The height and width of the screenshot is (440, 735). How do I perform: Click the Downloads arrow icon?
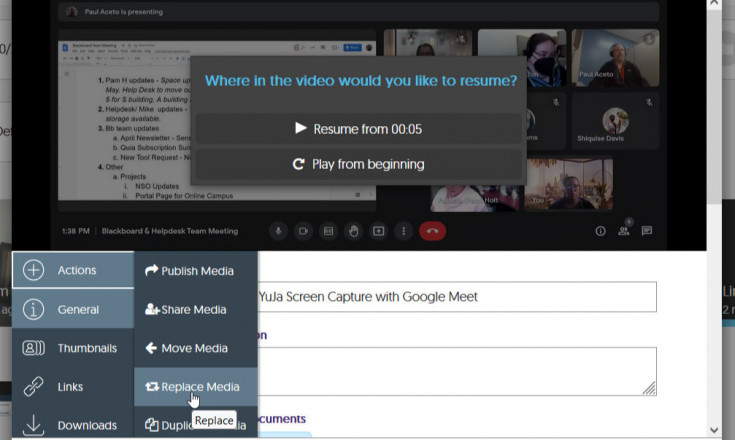[x=33, y=425]
